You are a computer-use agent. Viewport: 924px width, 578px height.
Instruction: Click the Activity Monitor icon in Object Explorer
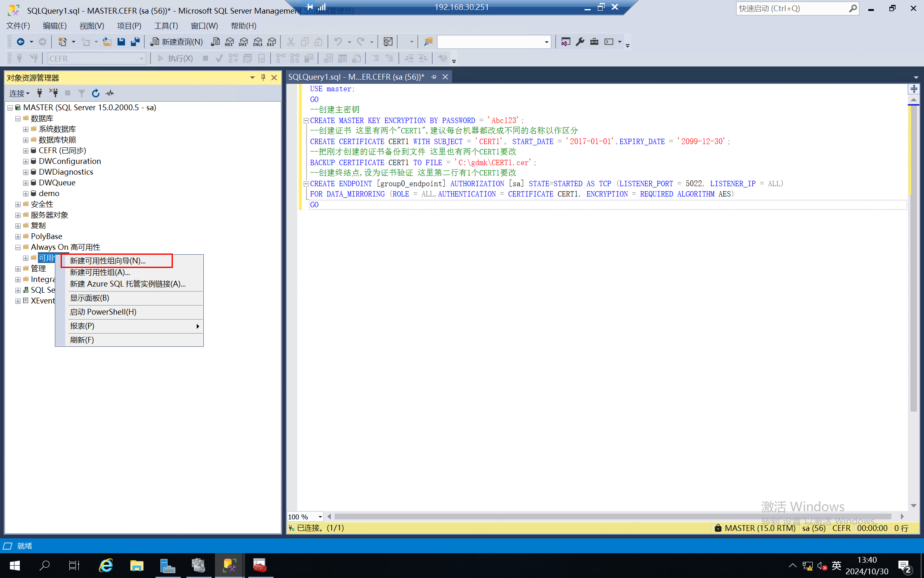110,93
